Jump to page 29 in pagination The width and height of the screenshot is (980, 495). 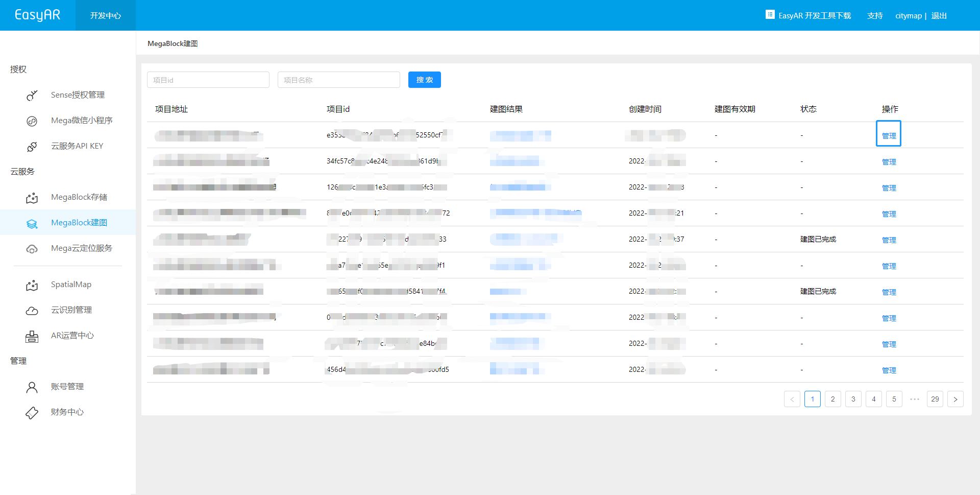(935, 399)
